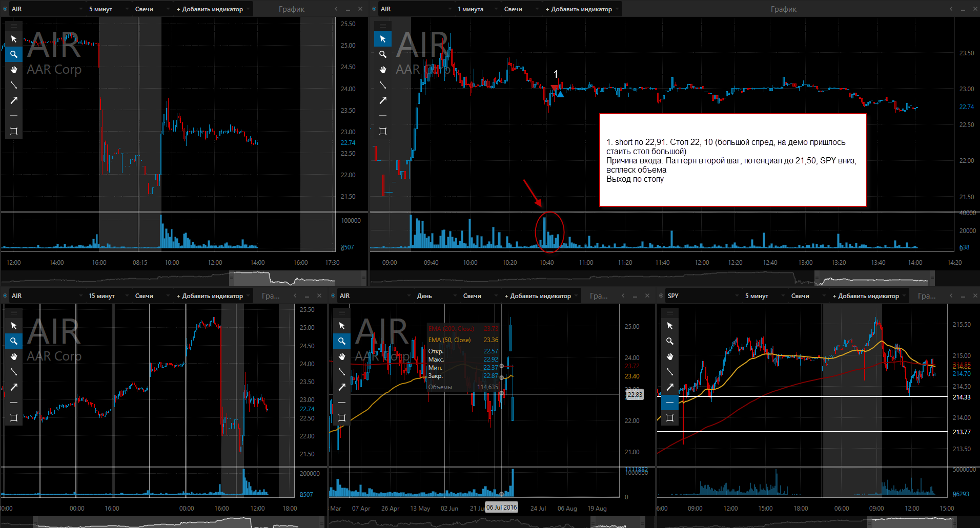Select the horizontal line tool in SPY chart
Screen dimensions: 980x528
(x=670, y=403)
